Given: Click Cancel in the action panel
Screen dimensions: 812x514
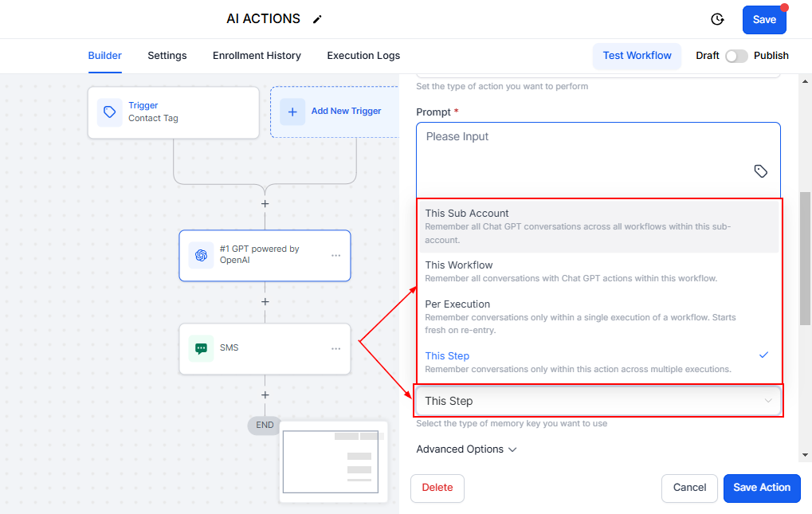Looking at the screenshot, I should [689, 488].
